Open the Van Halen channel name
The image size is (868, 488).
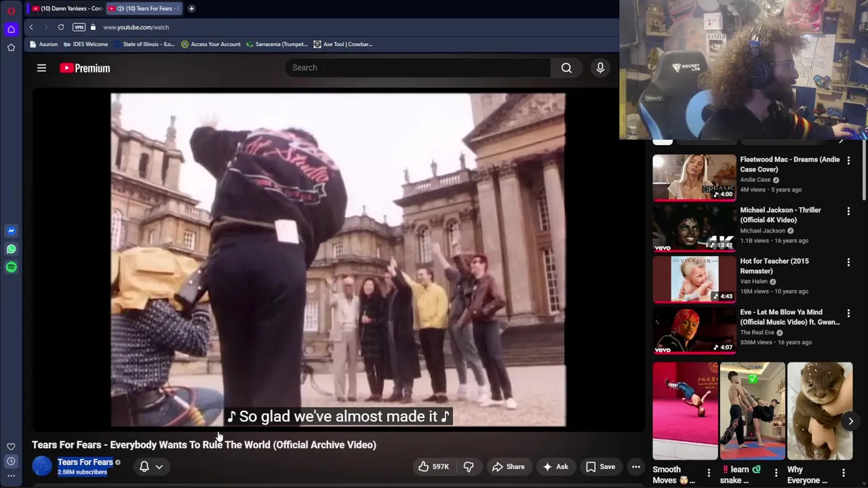click(x=754, y=281)
